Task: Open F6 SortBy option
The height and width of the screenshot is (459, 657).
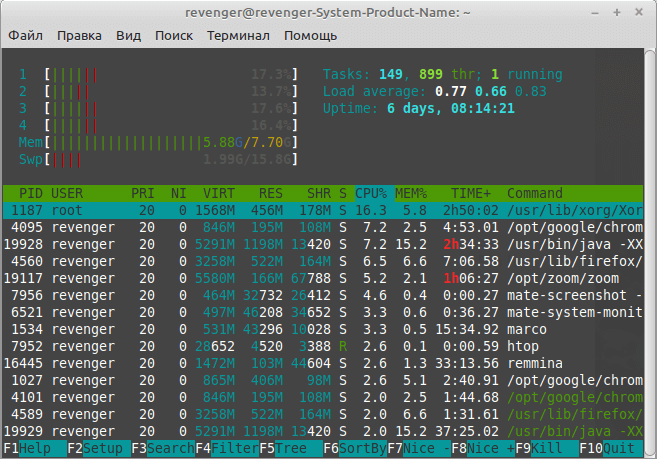Action: (355, 448)
